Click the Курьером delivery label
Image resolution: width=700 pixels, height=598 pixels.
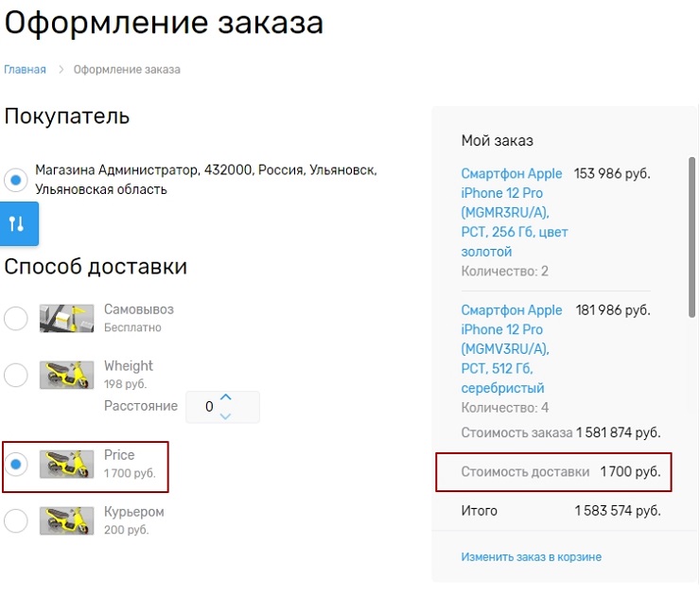(x=134, y=511)
